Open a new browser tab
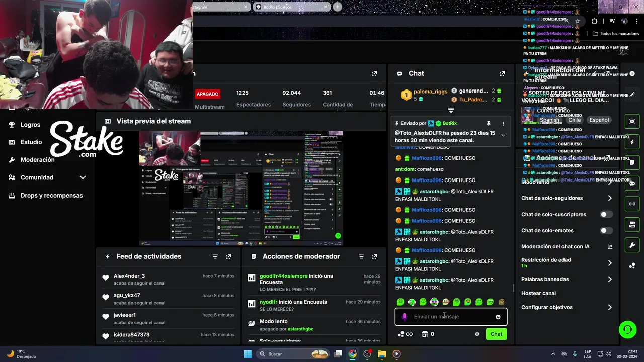644x362 pixels. click(x=337, y=7)
